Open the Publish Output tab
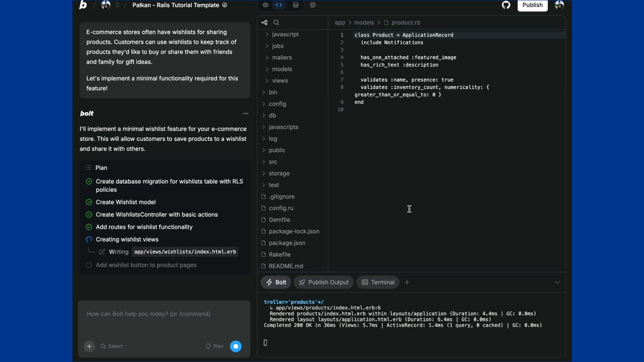This screenshot has width=644, height=362. tap(324, 282)
